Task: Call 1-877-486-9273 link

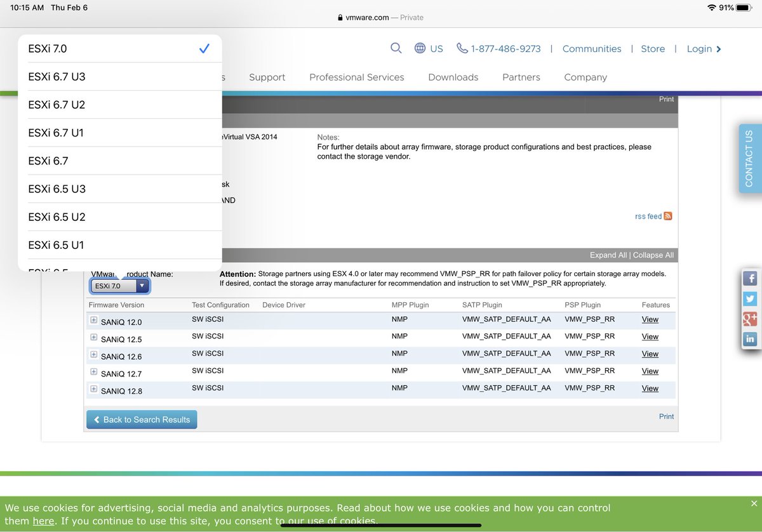Action: (x=506, y=49)
